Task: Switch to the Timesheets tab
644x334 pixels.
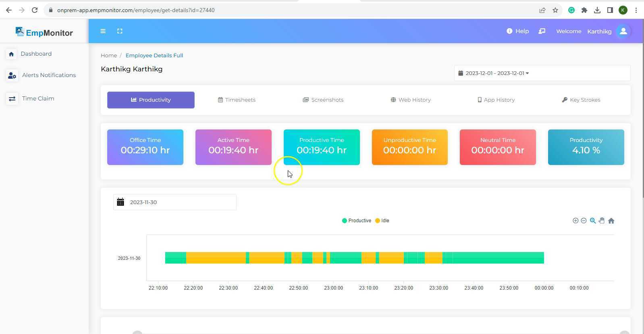Action: click(x=237, y=100)
